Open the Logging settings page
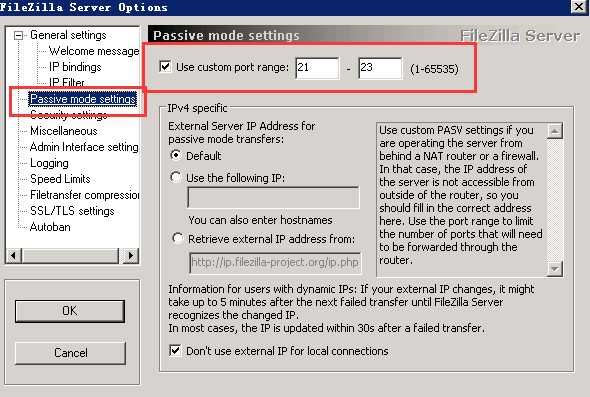Viewport: 590px width, 397px height. click(x=49, y=163)
